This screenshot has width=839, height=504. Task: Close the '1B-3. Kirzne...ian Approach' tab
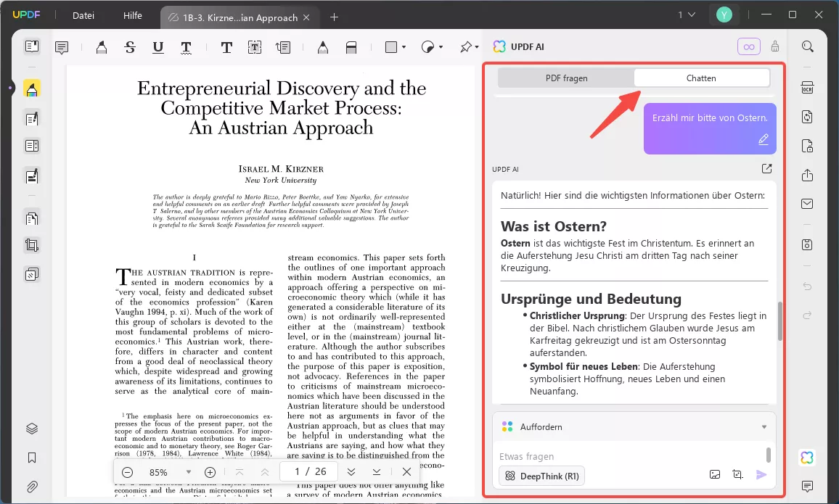pyautogui.click(x=306, y=17)
